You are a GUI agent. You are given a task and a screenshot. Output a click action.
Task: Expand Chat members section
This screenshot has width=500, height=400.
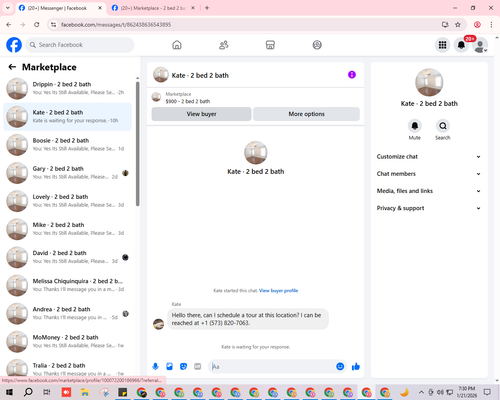click(429, 174)
